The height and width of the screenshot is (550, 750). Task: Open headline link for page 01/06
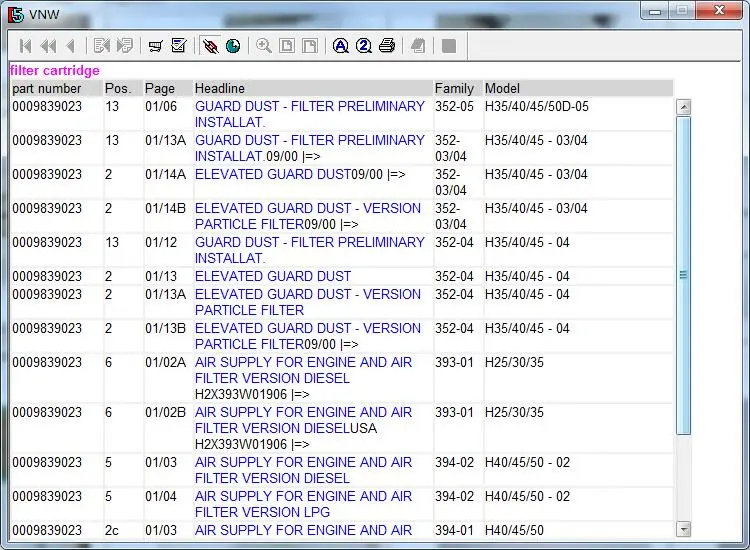(309, 114)
